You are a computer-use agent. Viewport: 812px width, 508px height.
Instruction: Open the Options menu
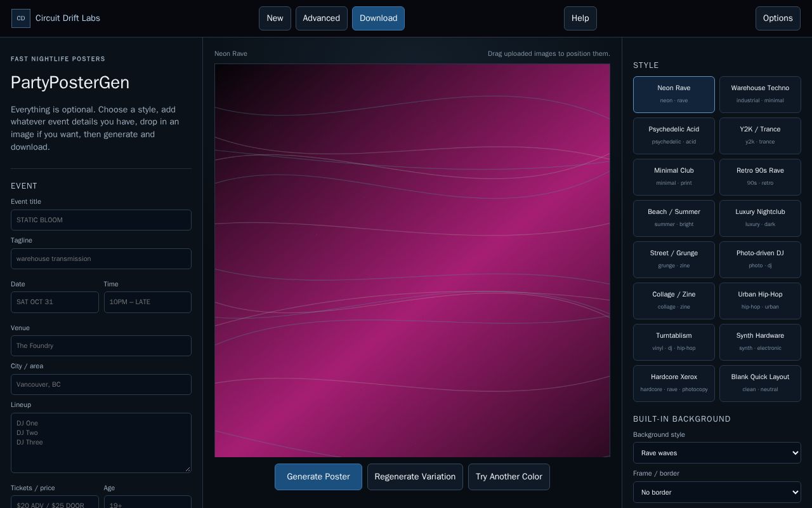[778, 18]
